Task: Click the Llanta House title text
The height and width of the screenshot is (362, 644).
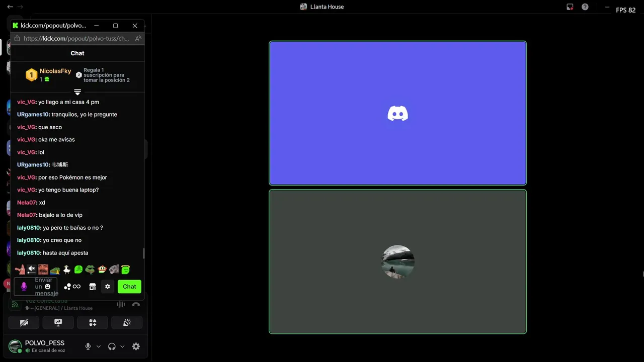Action: pos(328,7)
